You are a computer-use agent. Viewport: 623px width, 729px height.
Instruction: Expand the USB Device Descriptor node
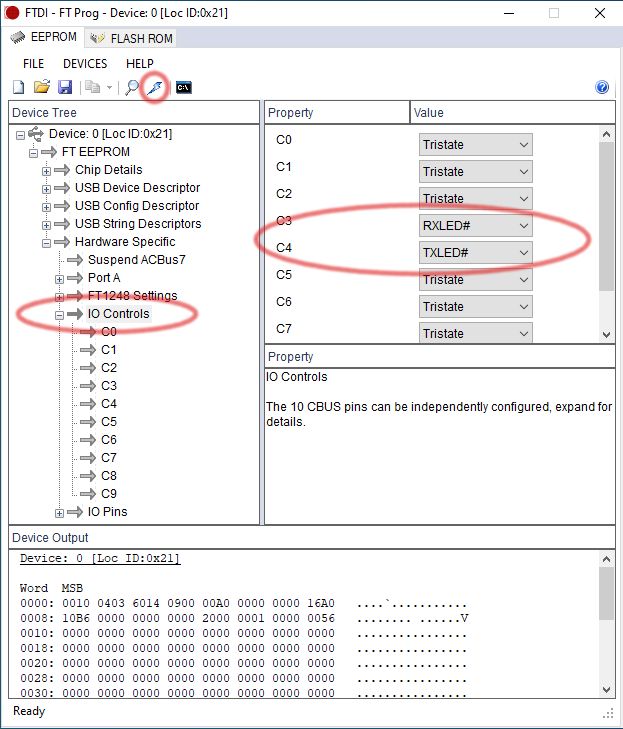point(46,189)
